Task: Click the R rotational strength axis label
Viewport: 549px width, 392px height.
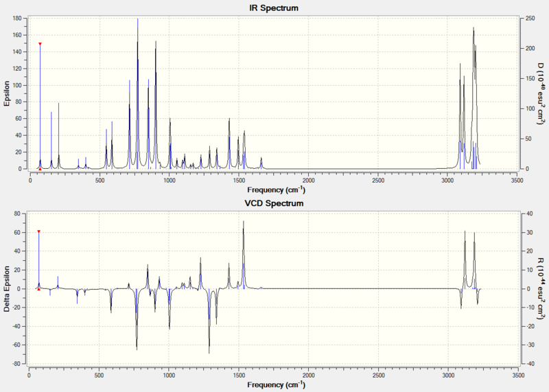Action: (x=541, y=288)
